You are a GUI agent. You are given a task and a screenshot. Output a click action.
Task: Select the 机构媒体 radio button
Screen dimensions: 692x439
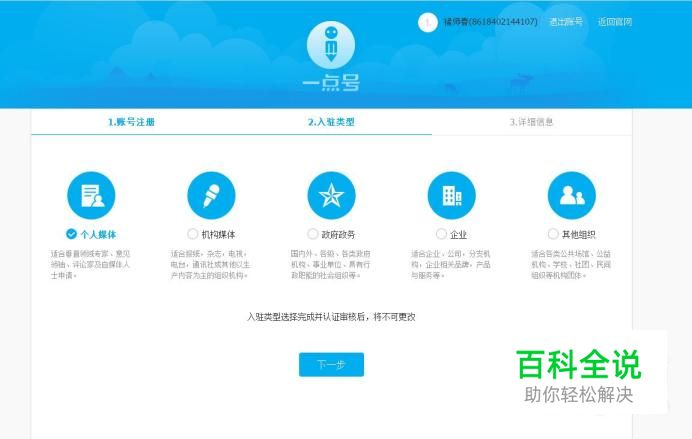(192, 234)
